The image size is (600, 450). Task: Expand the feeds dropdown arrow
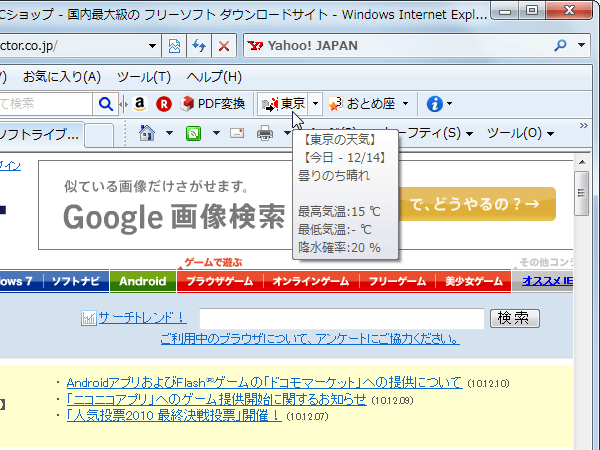pos(216,133)
